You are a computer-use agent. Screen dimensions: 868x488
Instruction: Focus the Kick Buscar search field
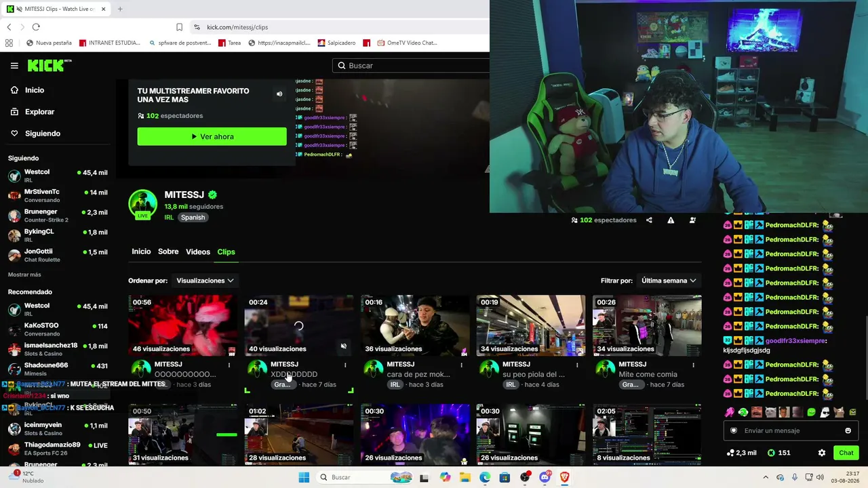click(411, 66)
